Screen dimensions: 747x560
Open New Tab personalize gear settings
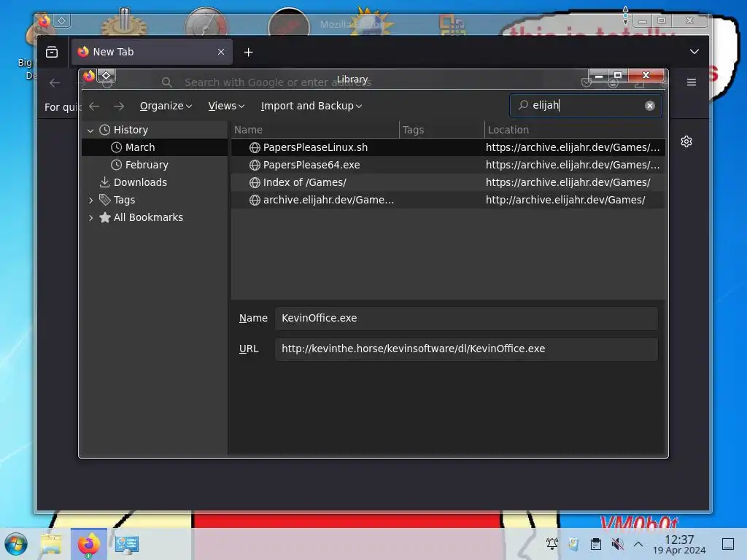tap(686, 141)
